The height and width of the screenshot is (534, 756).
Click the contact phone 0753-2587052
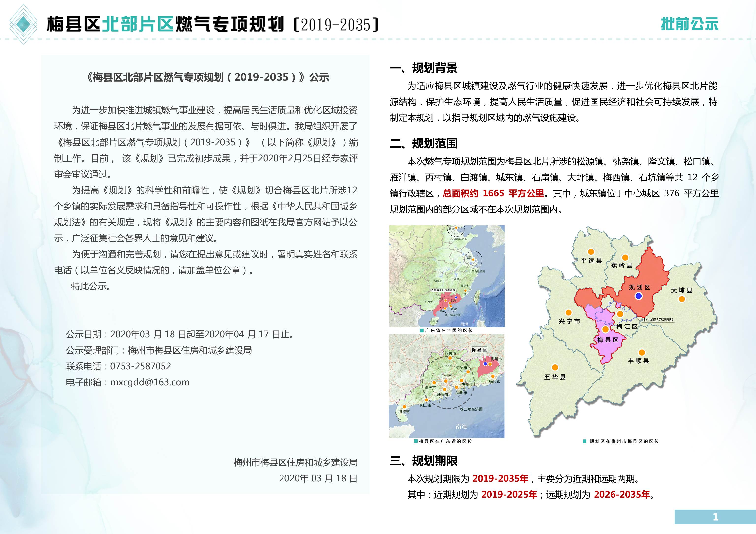pos(141,366)
